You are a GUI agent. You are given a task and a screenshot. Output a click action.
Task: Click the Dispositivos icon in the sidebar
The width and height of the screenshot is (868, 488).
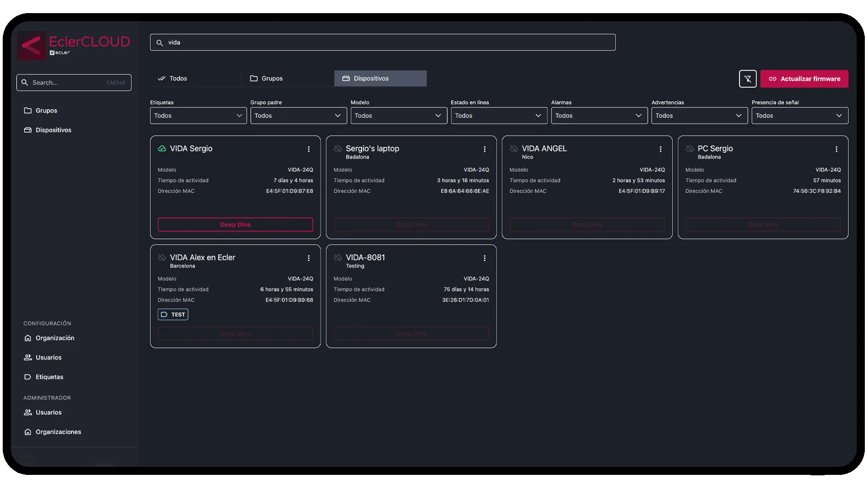(x=28, y=130)
